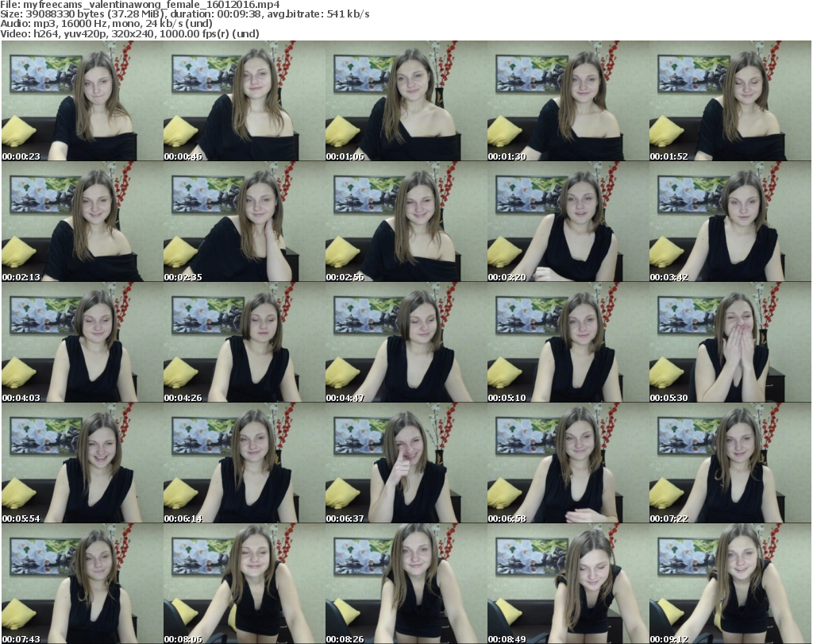This screenshot has height=644, width=813.
Task: Click the 'Video: h264, yuv420p' header line
Action: [x=129, y=33]
